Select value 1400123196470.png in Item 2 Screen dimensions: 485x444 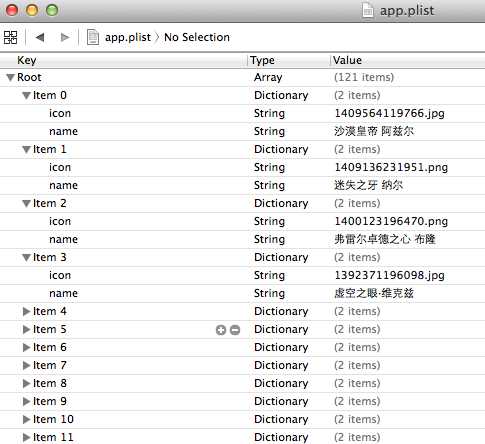(x=391, y=222)
